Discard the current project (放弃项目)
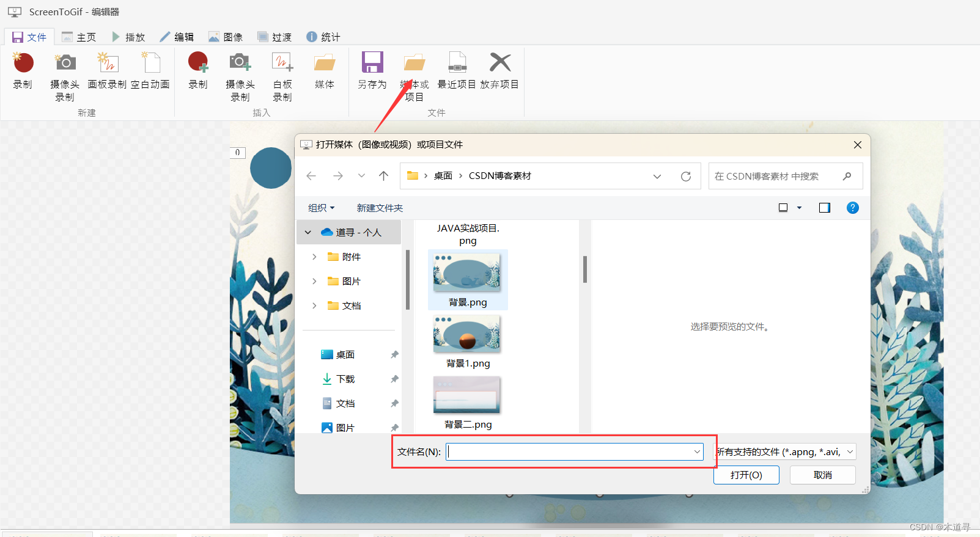This screenshot has height=537, width=980. point(499,71)
